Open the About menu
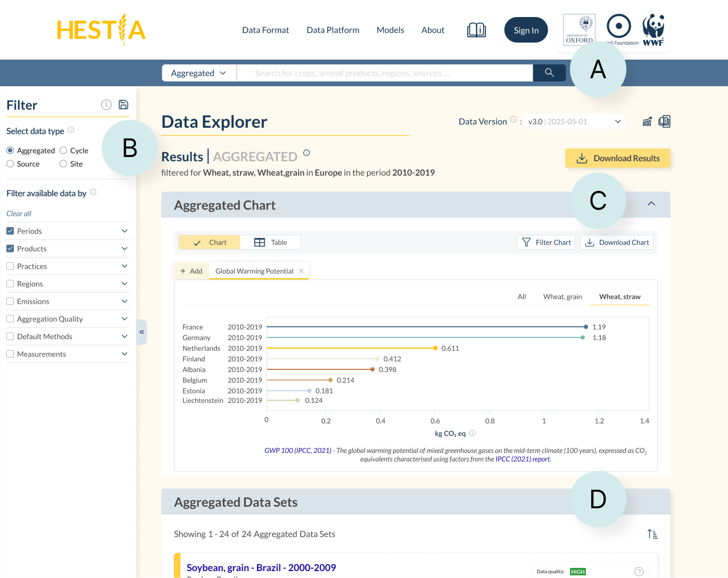The height and width of the screenshot is (578, 728). (x=433, y=30)
